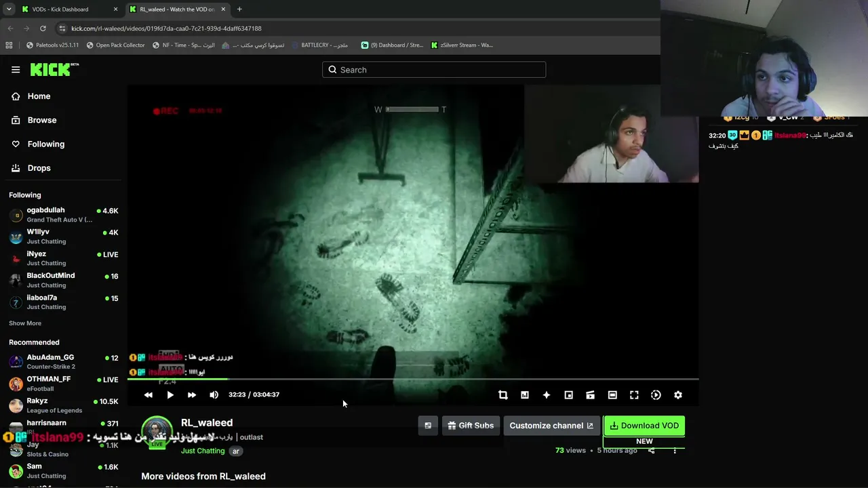Click RL_waleed channel avatar
Screen dimensions: 868x488
[x=157, y=432]
